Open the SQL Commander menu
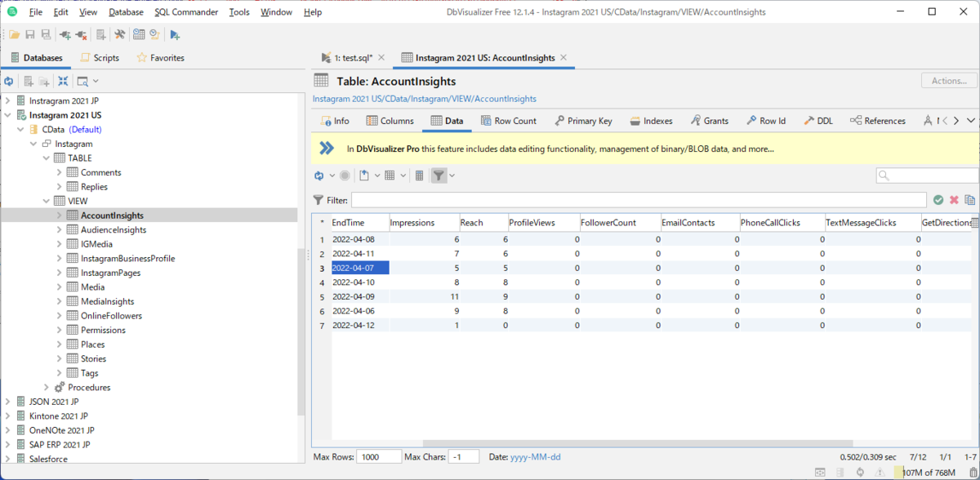This screenshot has width=980, height=480. coord(186,12)
